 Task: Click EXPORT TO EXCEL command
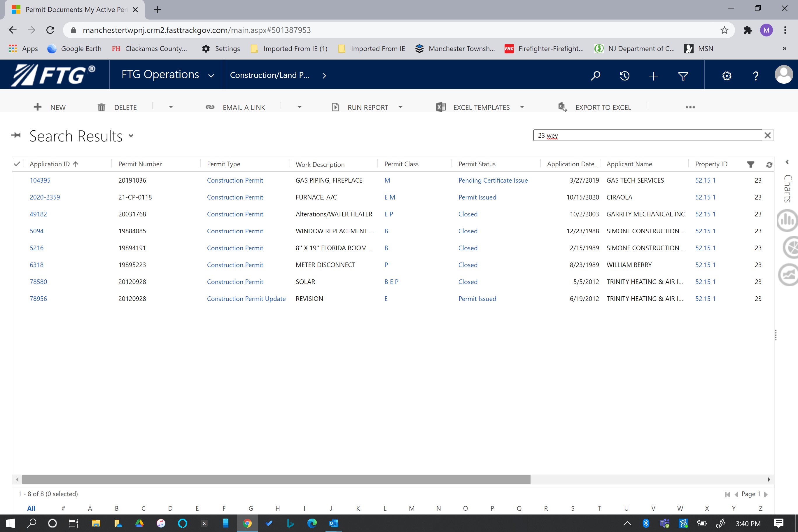click(x=594, y=107)
